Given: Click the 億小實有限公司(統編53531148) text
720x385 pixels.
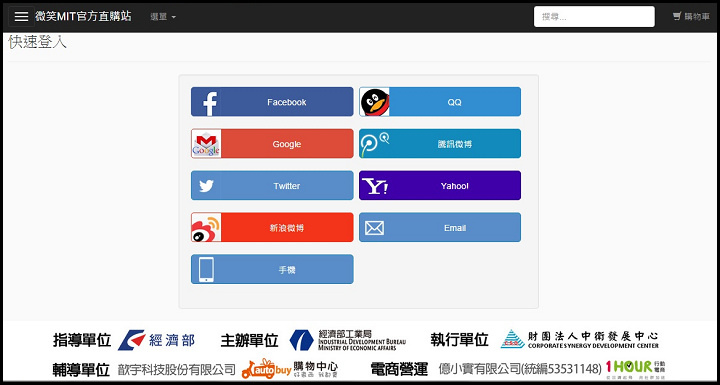Looking at the screenshot, I should (520, 369).
